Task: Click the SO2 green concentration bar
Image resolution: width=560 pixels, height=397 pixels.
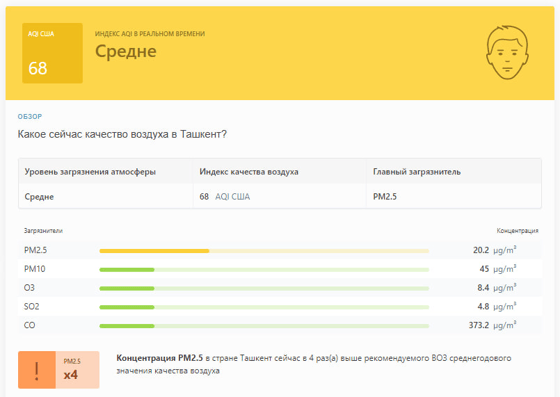Action: (x=264, y=307)
